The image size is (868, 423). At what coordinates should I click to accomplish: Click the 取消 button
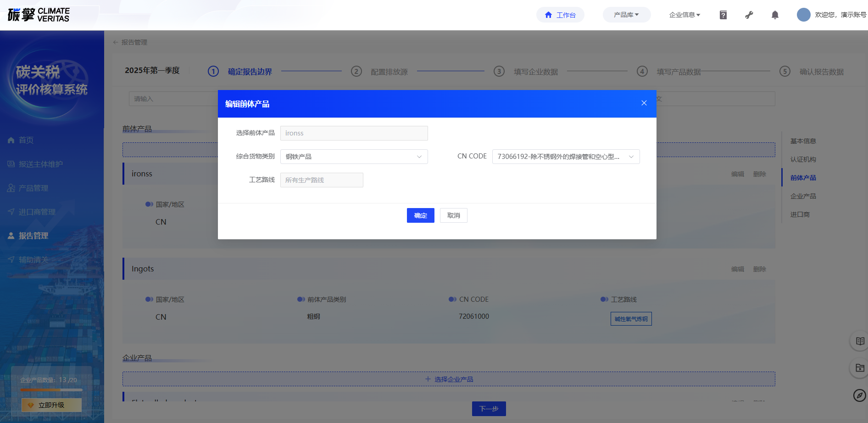click(453, 215)
